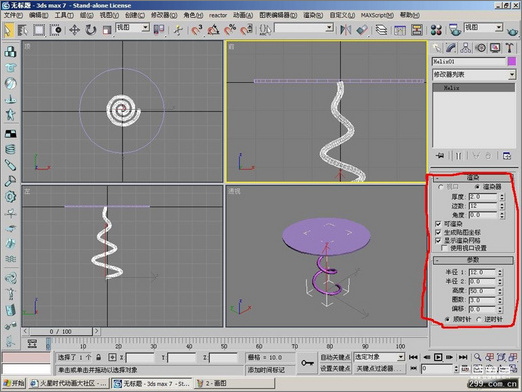Switch to the 2 - 画图 taskbar window
The image size is (522, 392).
(x=235, y=383)
